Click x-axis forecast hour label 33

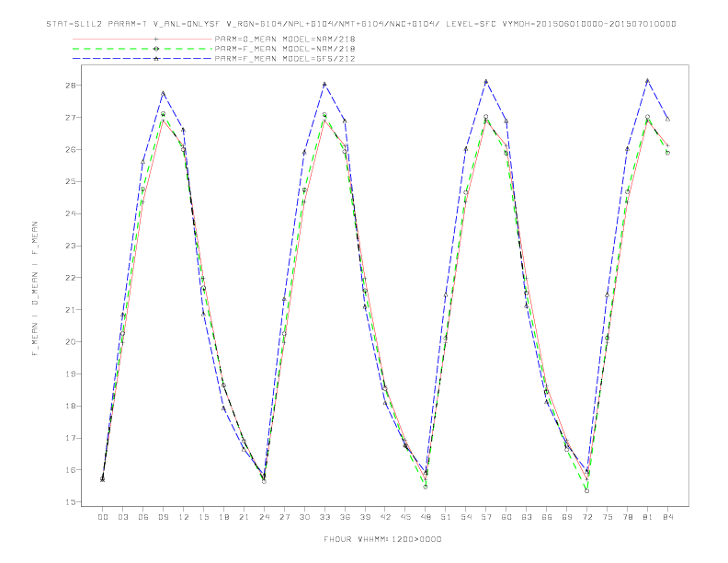(x=324, y=517)
